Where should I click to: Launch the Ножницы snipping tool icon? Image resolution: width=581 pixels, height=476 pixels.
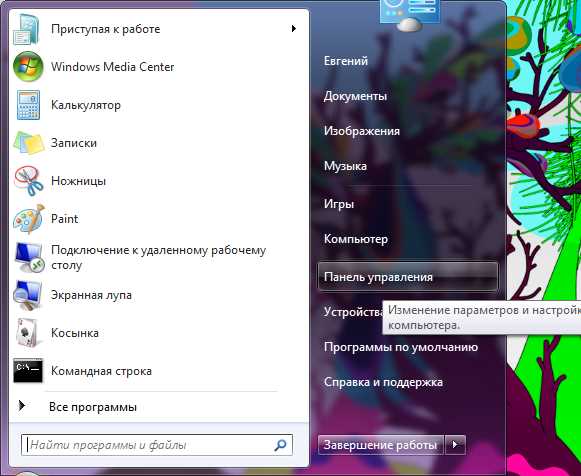click(29, 181)
